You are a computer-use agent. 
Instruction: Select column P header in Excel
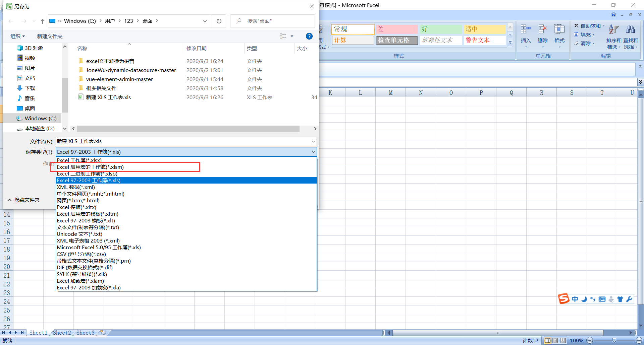point(481,93)
